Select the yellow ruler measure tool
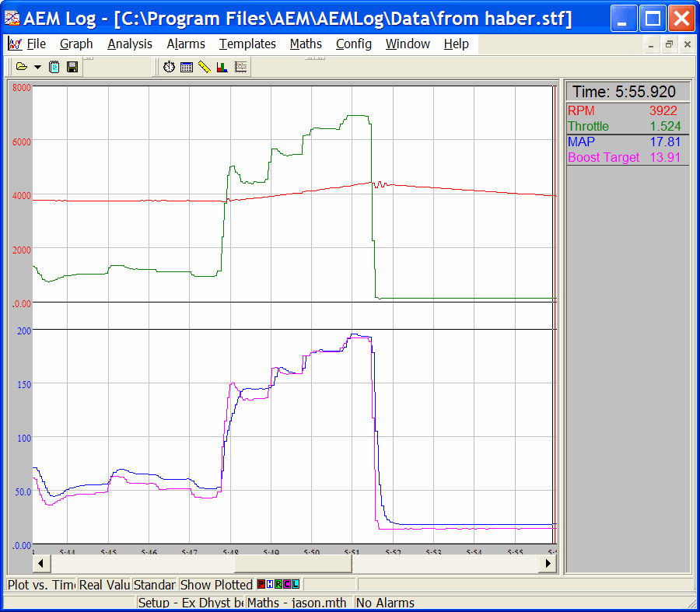700x612 pixels. 205,68
